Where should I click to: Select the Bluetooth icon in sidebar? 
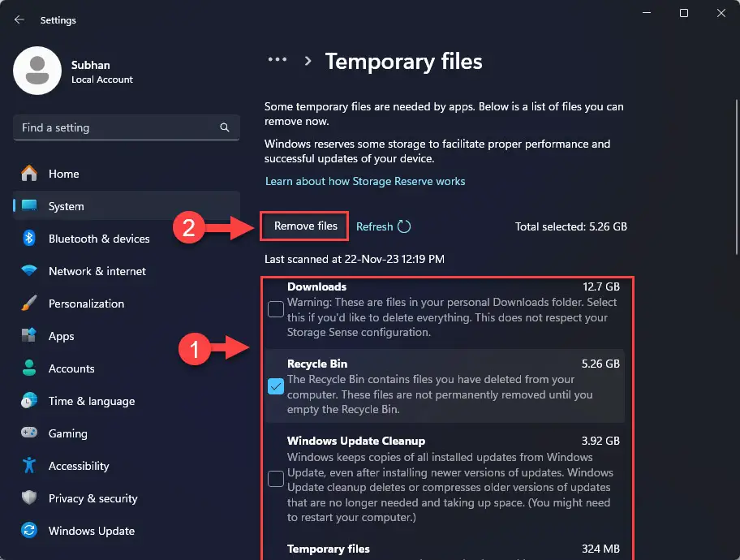[29, 238]
